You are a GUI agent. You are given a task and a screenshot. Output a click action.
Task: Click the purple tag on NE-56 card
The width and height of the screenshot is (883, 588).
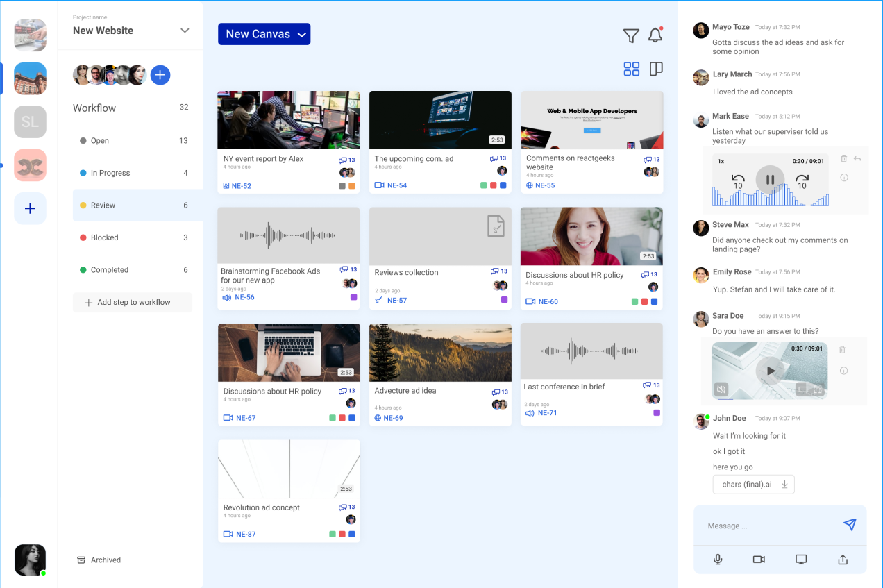353,297
